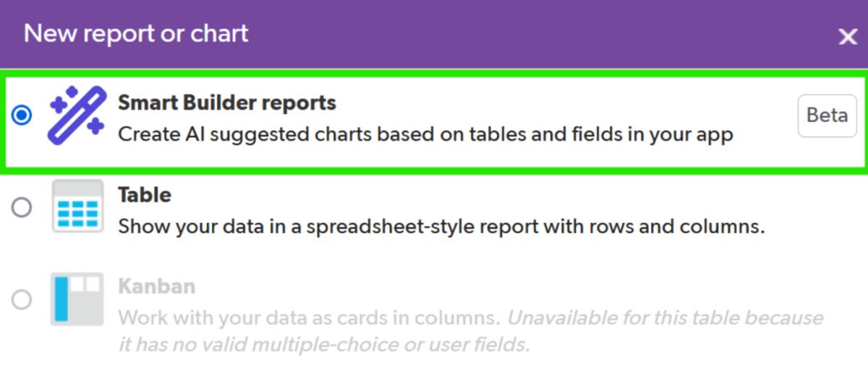868x365 pixels.
Task: Close the New report or chart dialog
Action: 847,37
